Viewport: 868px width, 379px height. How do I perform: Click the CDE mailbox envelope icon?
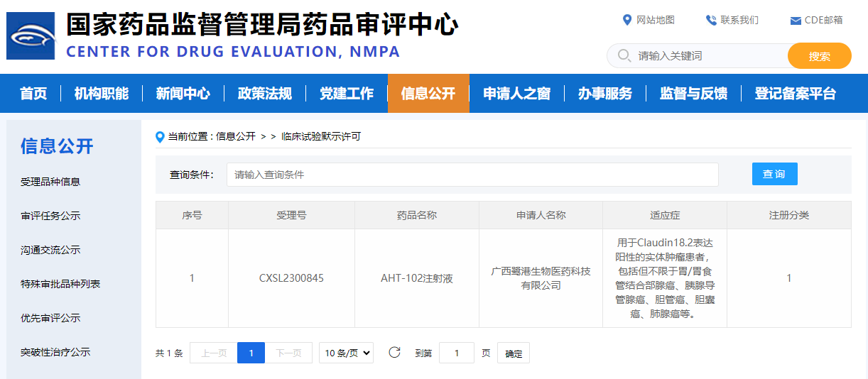point(796,21)
